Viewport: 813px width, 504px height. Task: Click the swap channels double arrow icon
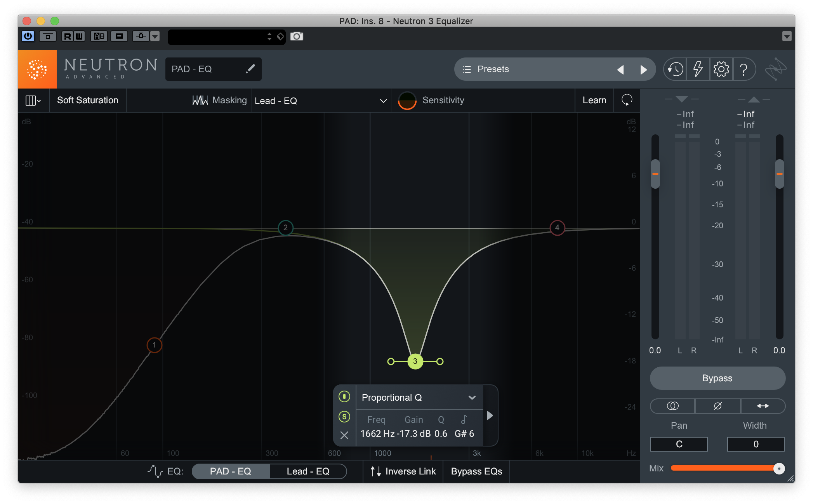(x=763, y=406)
